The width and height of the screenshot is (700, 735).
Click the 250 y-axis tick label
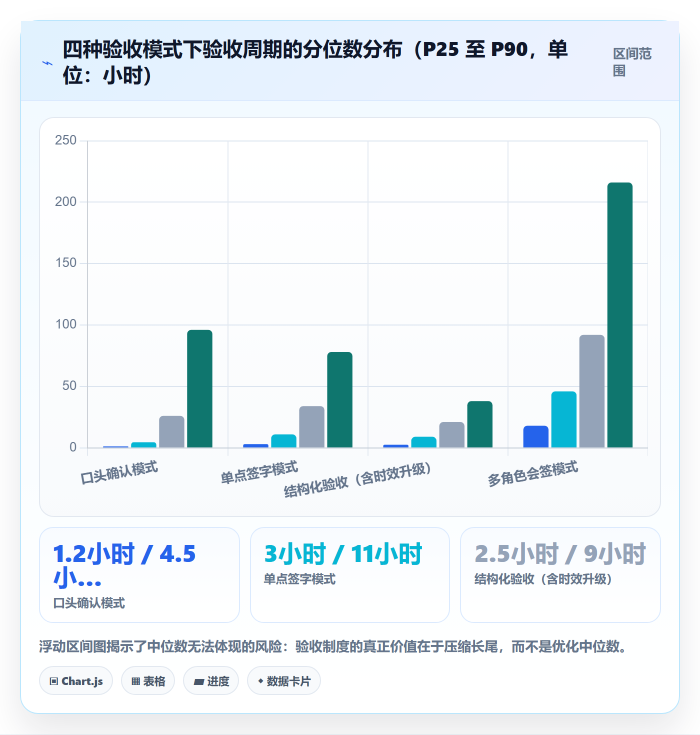(x=66, y=140)
